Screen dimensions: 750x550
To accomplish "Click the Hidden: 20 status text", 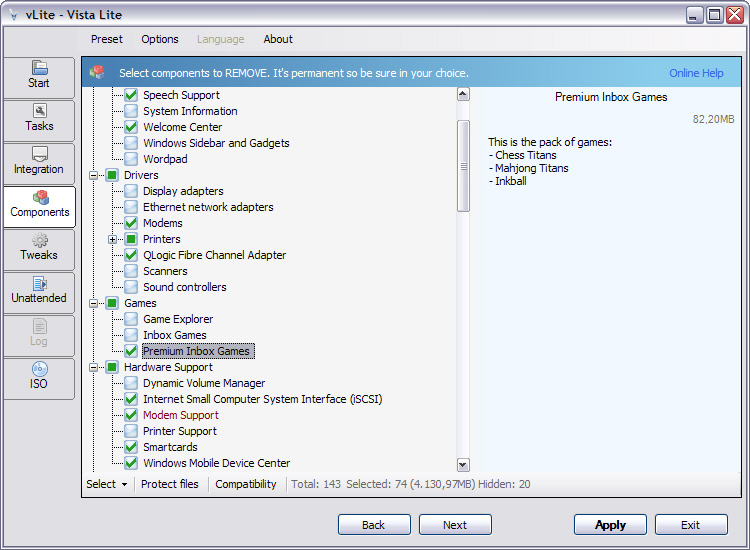I will [x=504, y=484].
